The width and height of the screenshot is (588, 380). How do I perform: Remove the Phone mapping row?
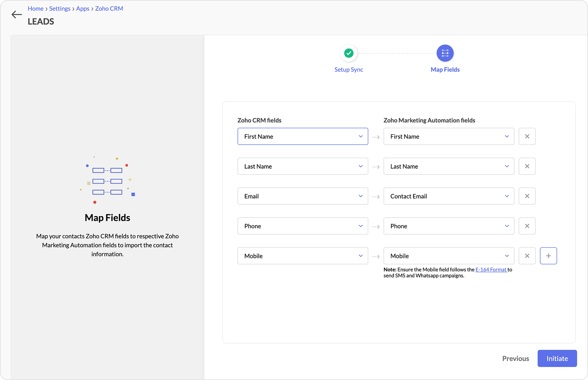tap(527, 226)
